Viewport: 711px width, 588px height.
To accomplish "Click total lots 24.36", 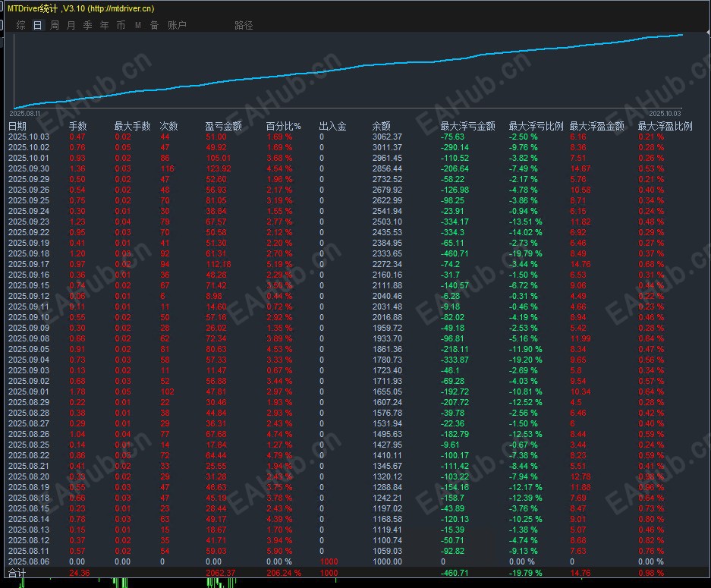I will (80, 573).
